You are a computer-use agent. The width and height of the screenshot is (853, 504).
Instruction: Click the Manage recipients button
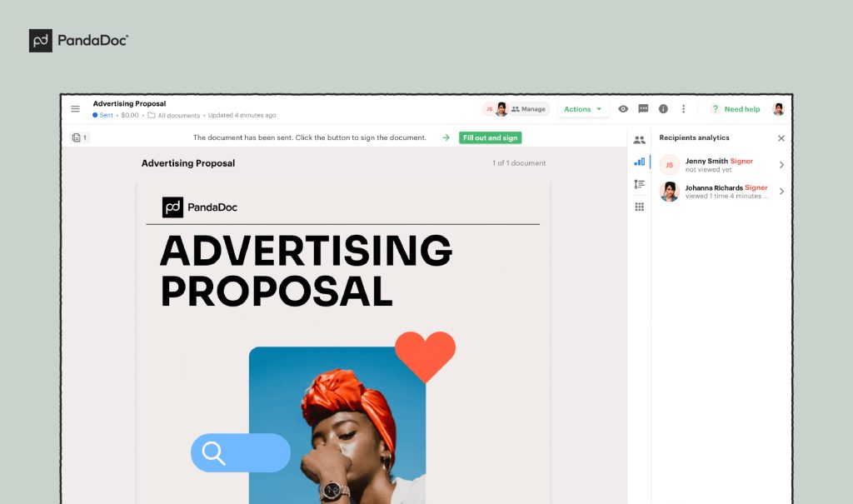click(528, 109)
